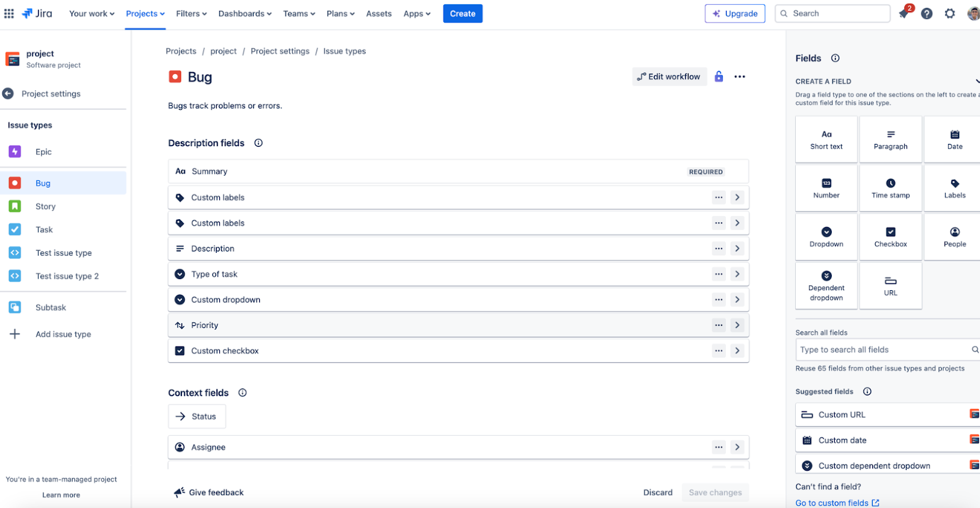Open the Projects dropdown menu
Image resolution: width=980 pixels, height=508 pixels.
(x=145, y=13)
